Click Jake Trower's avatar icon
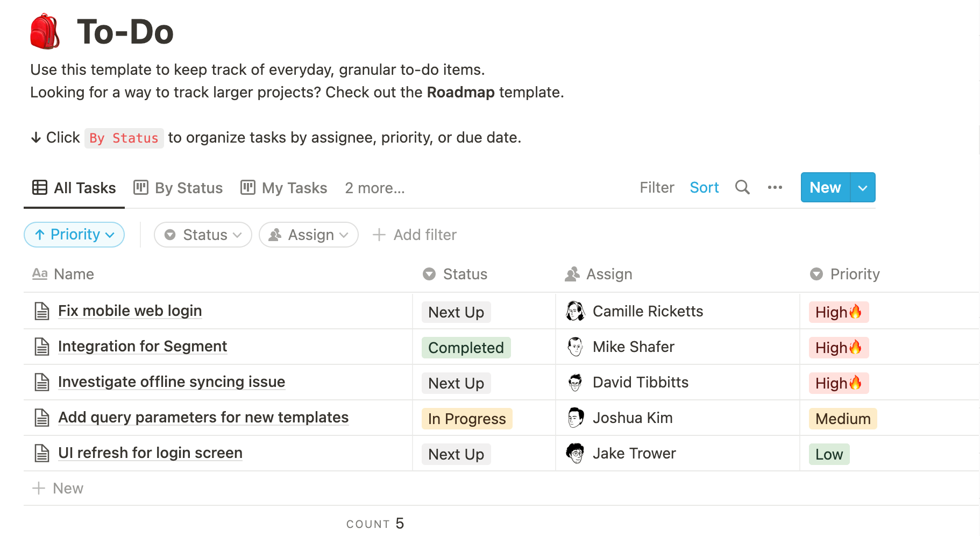This screenshot has height=536, width=980. coord(575,453)
